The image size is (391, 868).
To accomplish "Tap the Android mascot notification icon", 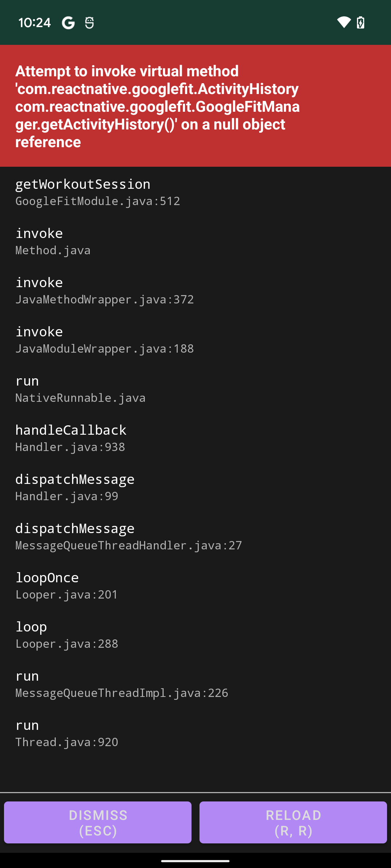I will [x=88, y=22].
